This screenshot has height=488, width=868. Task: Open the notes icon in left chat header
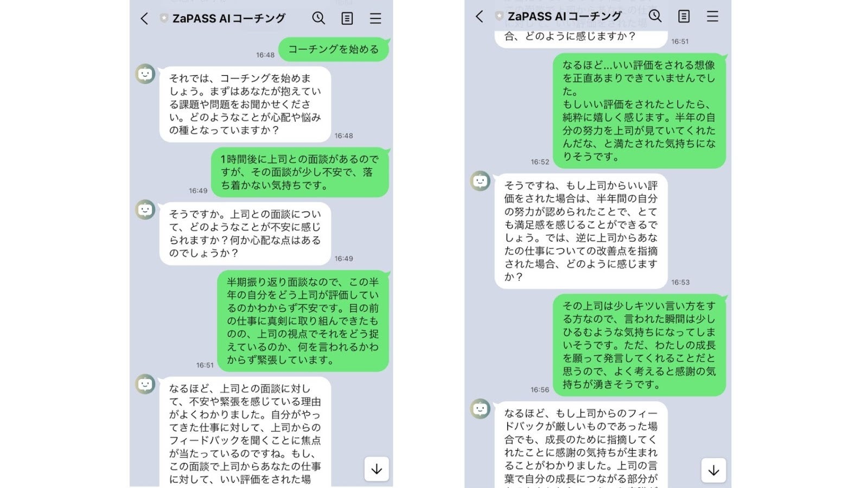coord(347,18)
